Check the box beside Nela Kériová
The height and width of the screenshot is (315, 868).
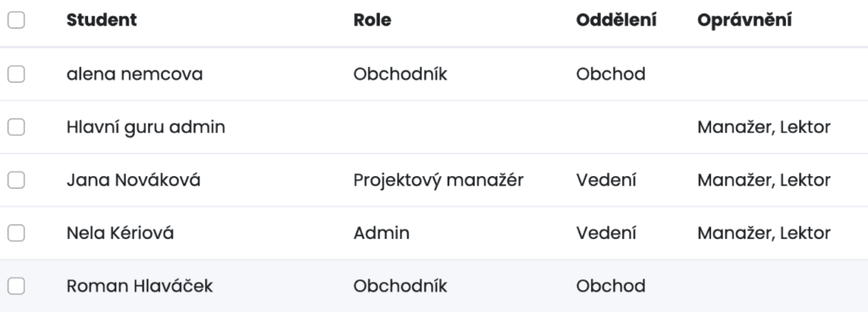click(16, 233)
